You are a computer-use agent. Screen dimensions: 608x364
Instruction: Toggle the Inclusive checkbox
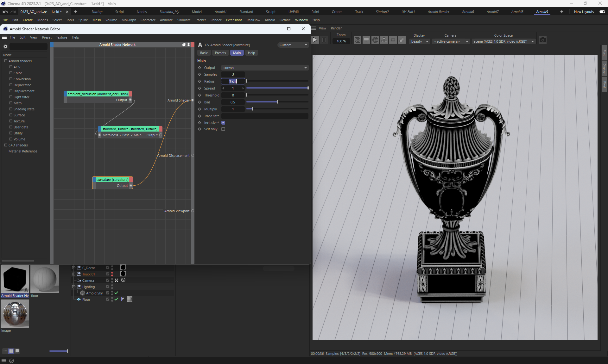[223, 123]
